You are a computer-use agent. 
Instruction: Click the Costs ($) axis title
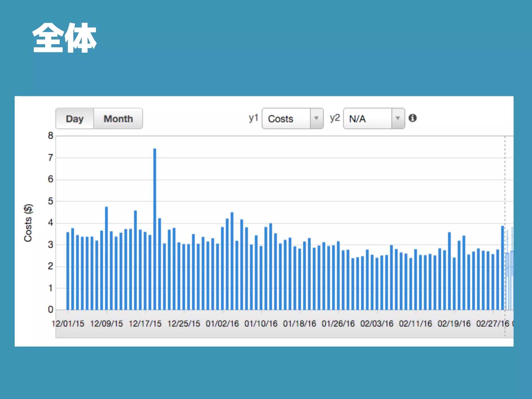click(x=28, y=223)
